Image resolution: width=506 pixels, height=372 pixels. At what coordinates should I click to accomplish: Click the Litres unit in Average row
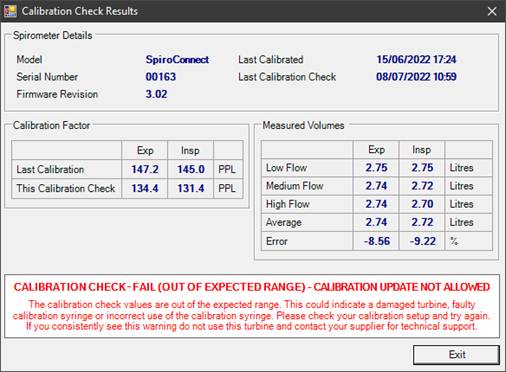461,222
